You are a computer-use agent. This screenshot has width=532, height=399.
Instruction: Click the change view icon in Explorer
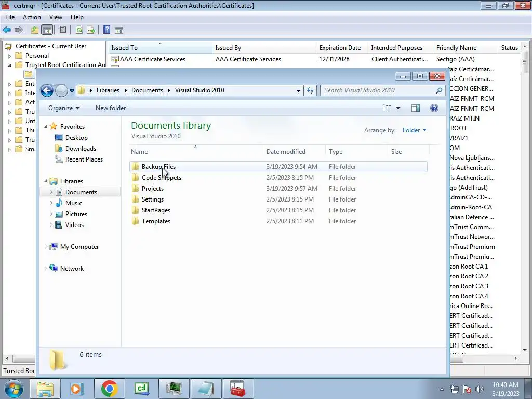(387, 108)
